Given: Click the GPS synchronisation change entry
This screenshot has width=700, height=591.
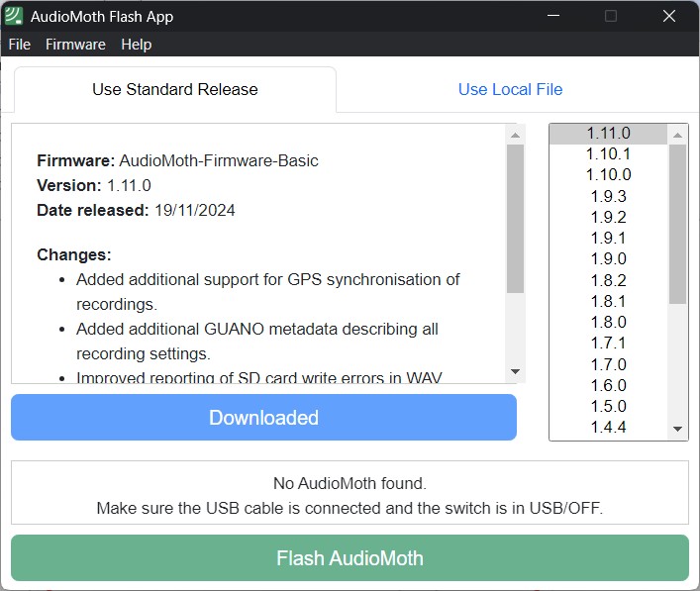Looking at the screenshot, I should click(268, 292).
